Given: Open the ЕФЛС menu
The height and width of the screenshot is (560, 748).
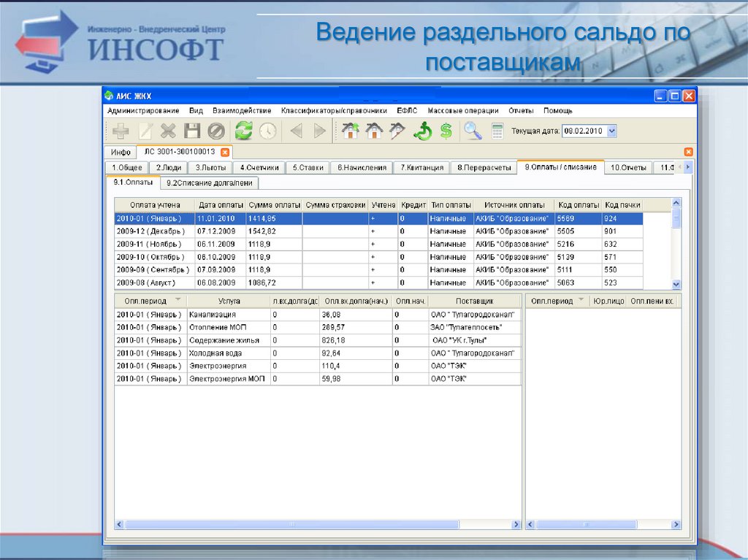Looking at the screenshot, I should click(x=407, y=111).
